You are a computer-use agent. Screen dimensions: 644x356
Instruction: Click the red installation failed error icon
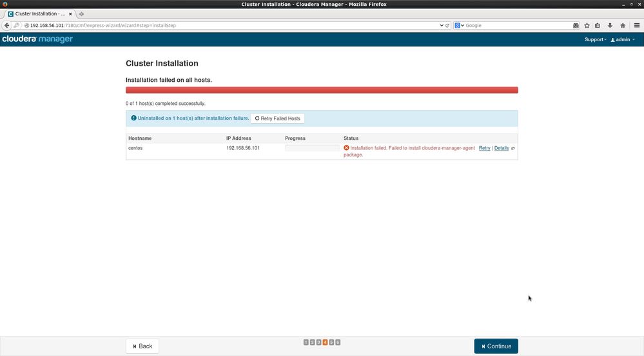tap(346, 147)
